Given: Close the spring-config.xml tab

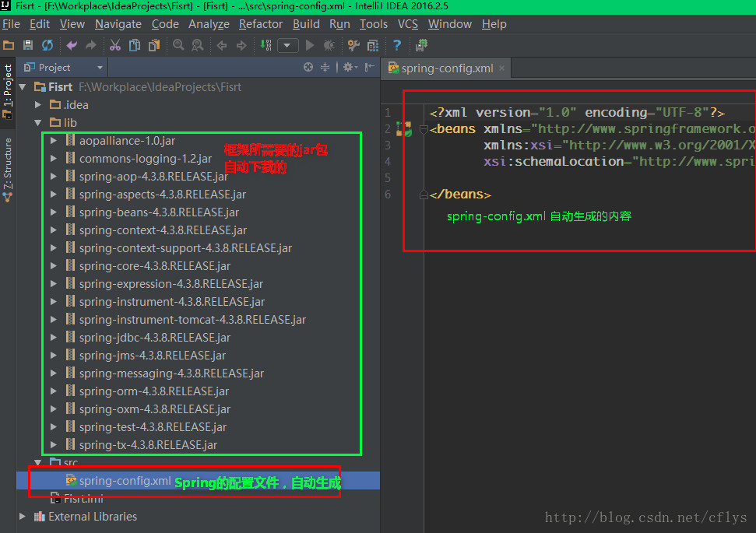Looking at the screenshot, I should tap(501, 68).
